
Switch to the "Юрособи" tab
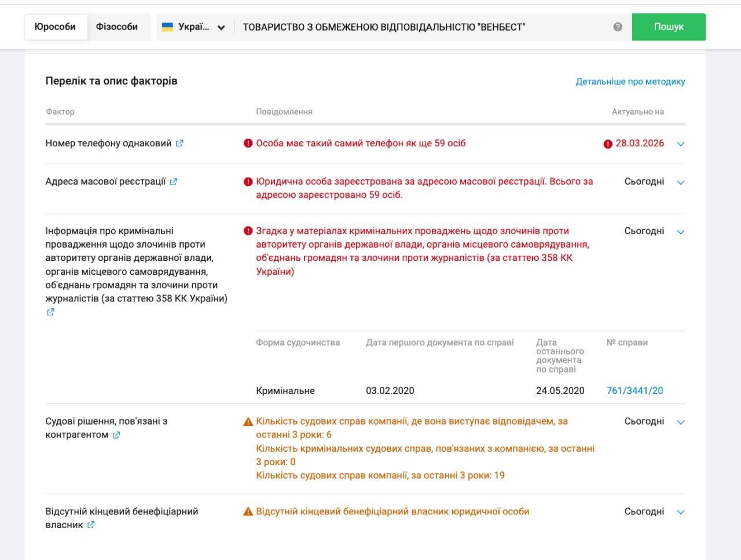55,27
